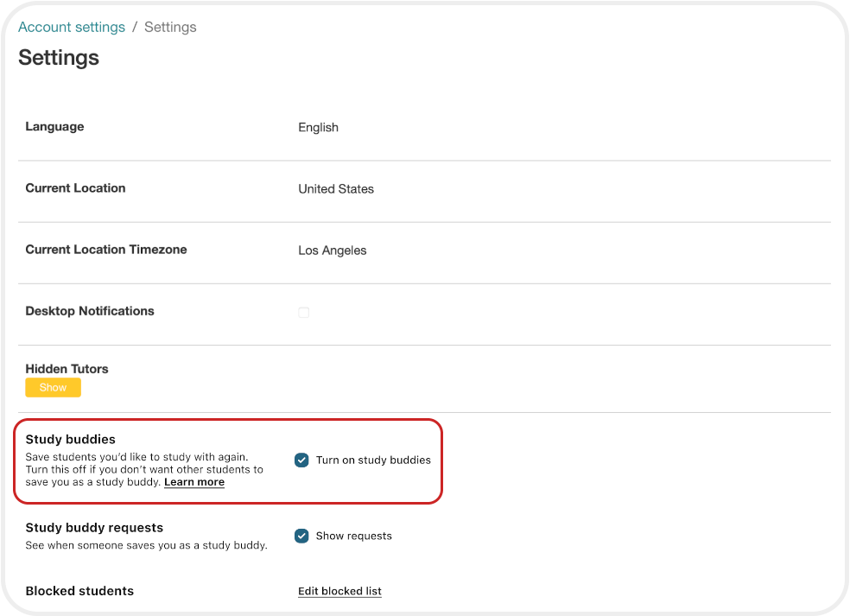Image resolution: width=850 pixels, height=616 pixels.
Task: Open the Learn more link about study buddies
Action: click(194, 482)
